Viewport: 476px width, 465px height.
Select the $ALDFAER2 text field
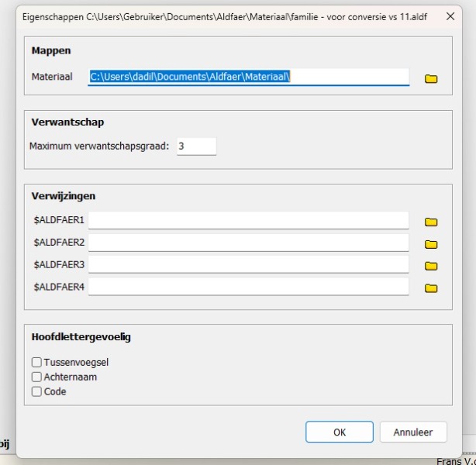[x=248, y=243]
